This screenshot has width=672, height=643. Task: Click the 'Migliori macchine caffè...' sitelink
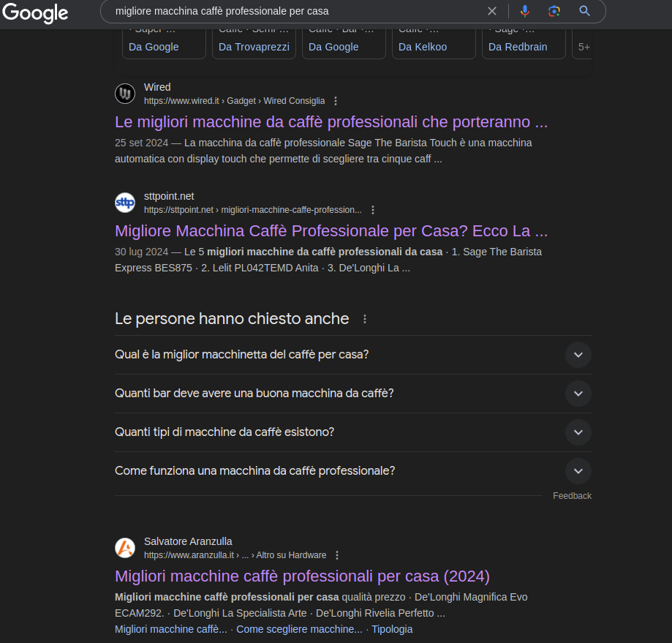(171, 629)
